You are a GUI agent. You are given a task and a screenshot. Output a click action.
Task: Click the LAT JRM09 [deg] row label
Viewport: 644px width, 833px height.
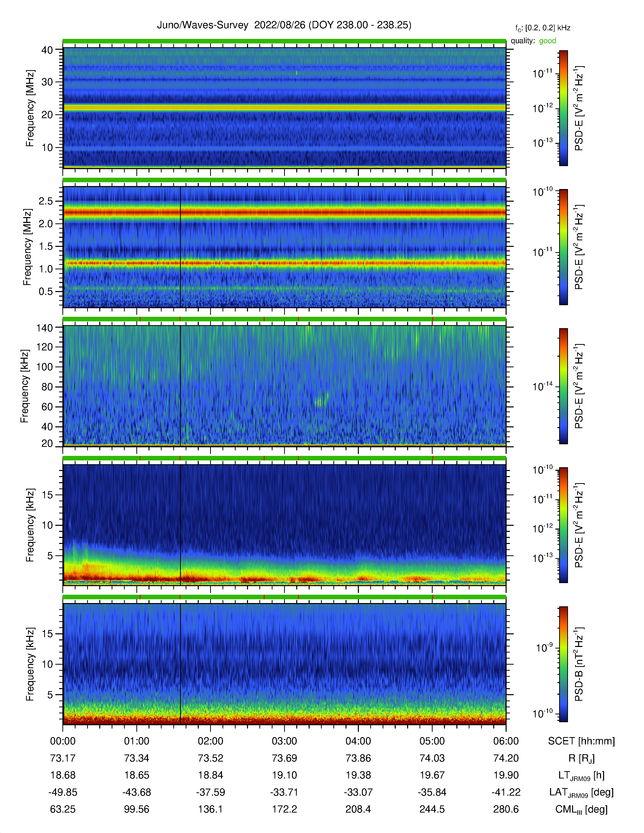click(581, 793)
